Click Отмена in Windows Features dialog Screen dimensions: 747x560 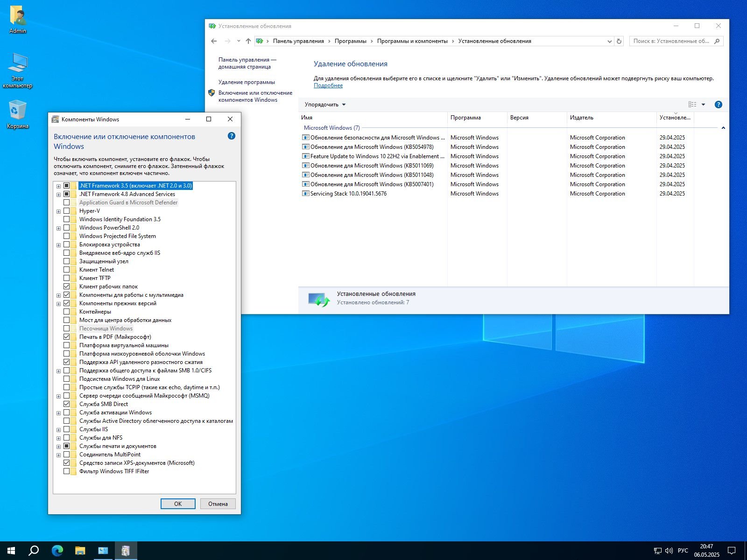pyautogui.click(x=218, y=504)
